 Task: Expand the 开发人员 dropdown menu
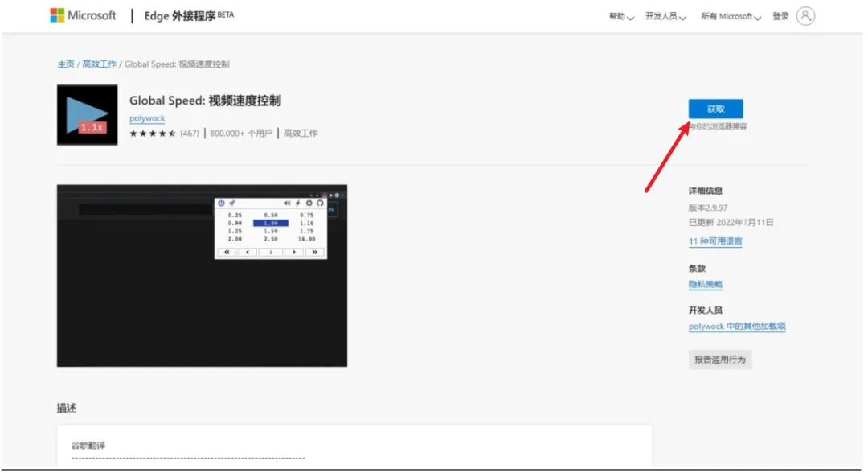[x=665, y=17]
